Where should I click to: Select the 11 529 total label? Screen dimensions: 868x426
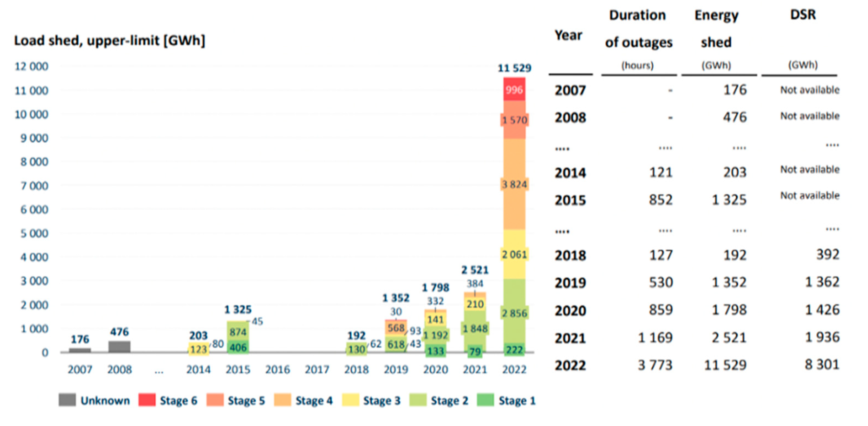pyautogui.click(x=514, y=68)
